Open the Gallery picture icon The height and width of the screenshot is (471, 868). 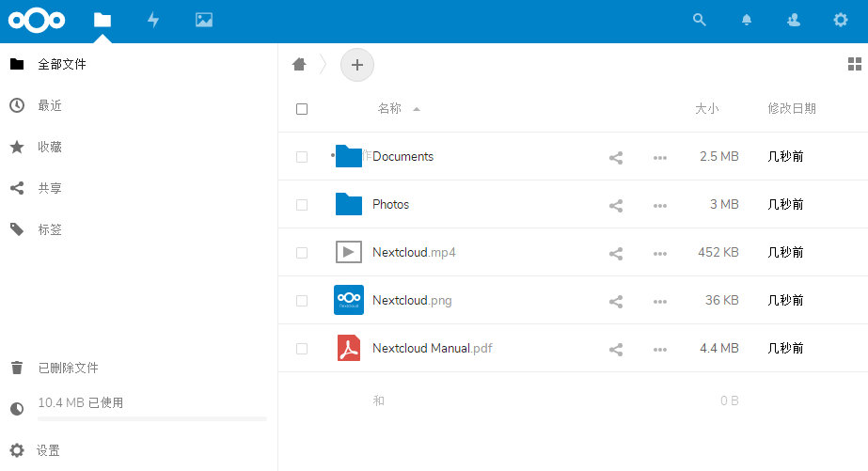click(x=204, y=21)
